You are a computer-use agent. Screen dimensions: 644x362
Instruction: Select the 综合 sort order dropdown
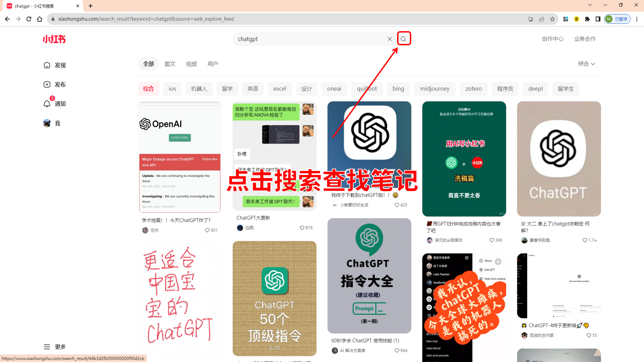click(586, 64)
